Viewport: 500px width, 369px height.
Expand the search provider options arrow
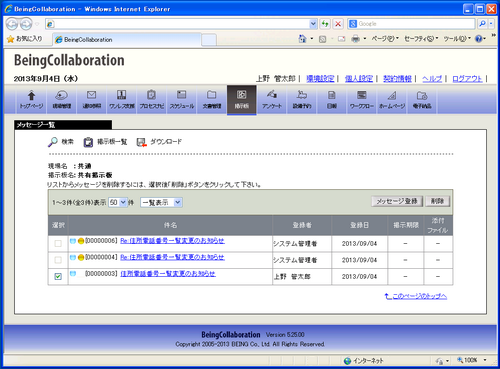coord(491,24)
